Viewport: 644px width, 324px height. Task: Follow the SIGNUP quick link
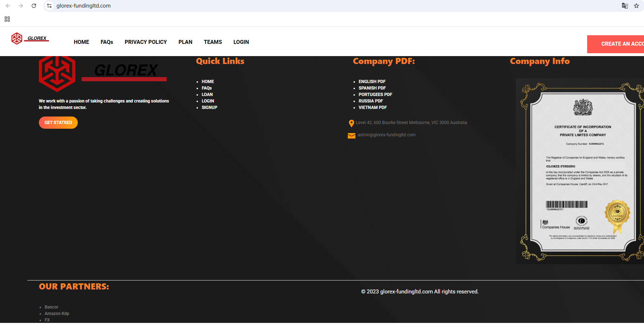tap(210, 108)
